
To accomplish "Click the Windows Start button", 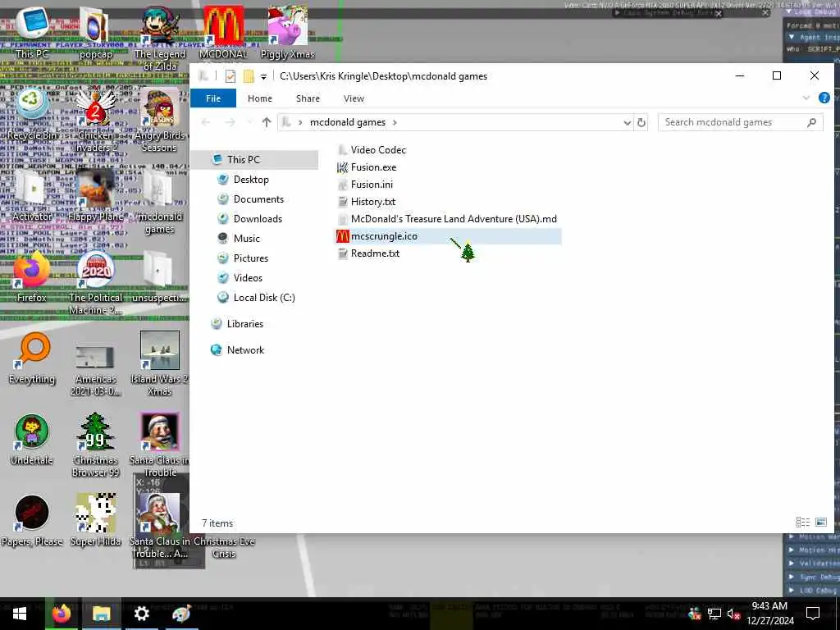I will tap(20, 614).
